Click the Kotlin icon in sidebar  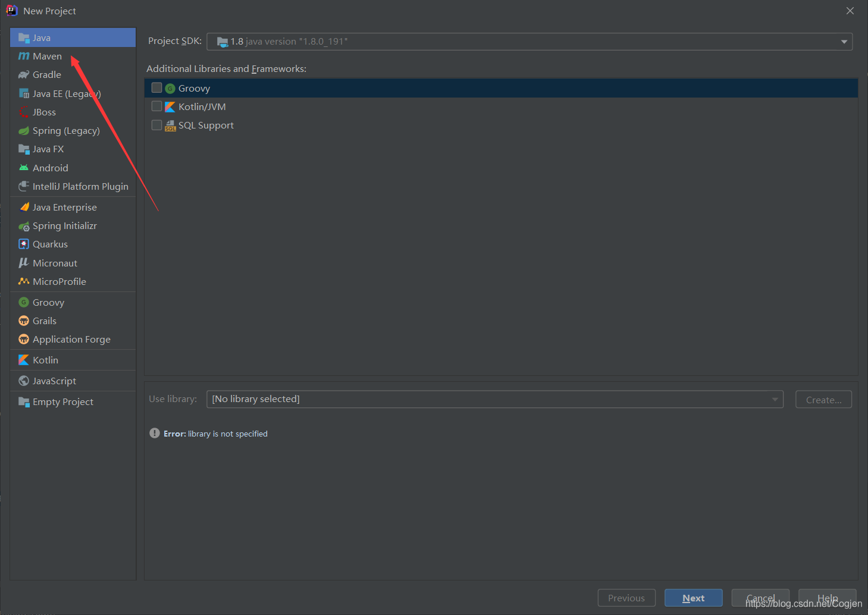click(24, 360)
